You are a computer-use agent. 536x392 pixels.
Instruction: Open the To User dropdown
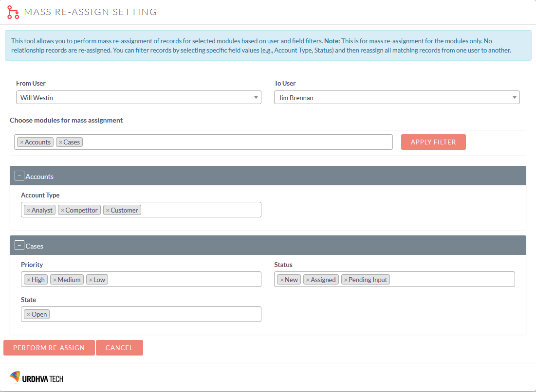pyautogui.click(x=514, y=97)
